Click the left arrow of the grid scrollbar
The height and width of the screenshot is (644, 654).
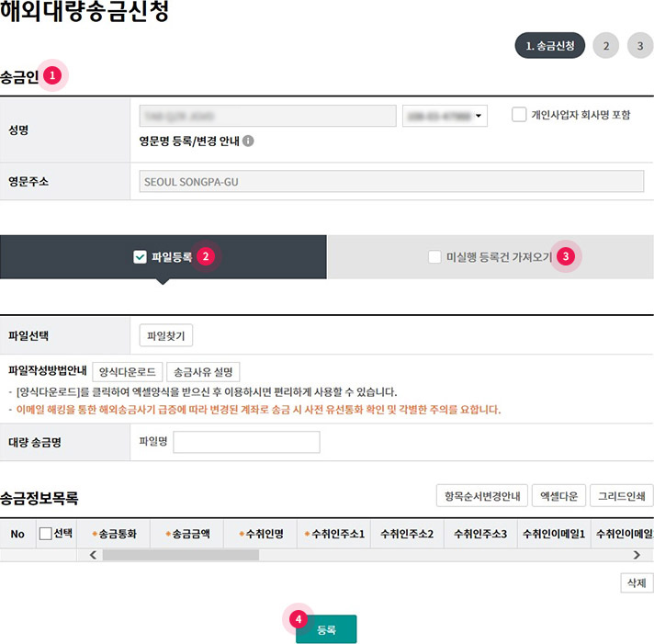[94, 555]
